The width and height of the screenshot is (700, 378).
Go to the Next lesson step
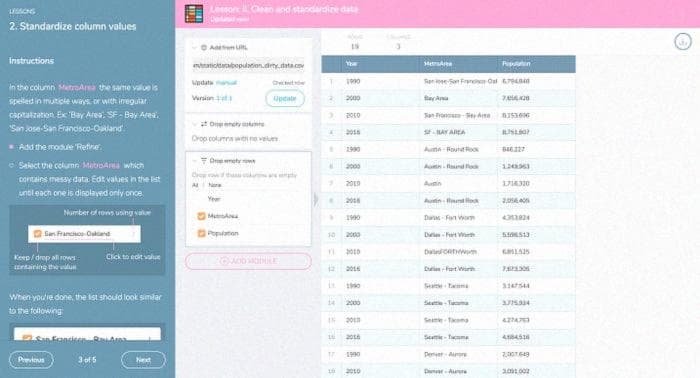(x=143, y=360)
